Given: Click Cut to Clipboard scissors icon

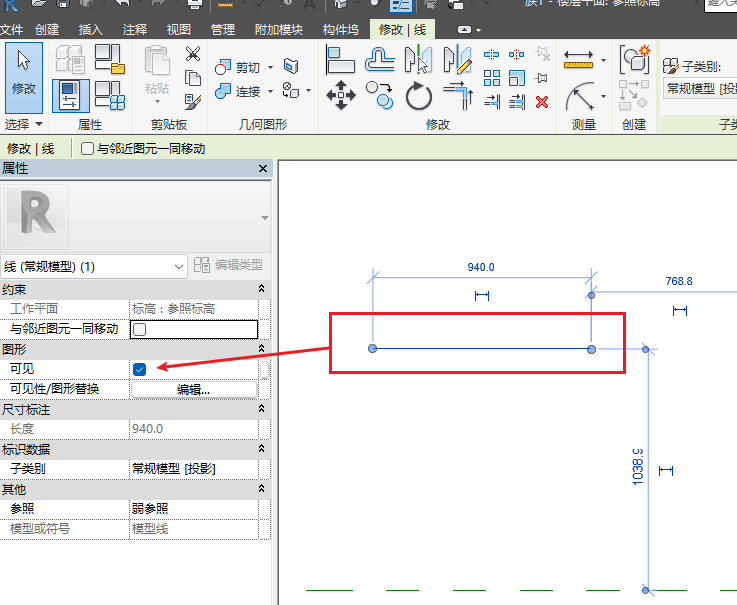Looking at the screenshot, I should point(193,54).
